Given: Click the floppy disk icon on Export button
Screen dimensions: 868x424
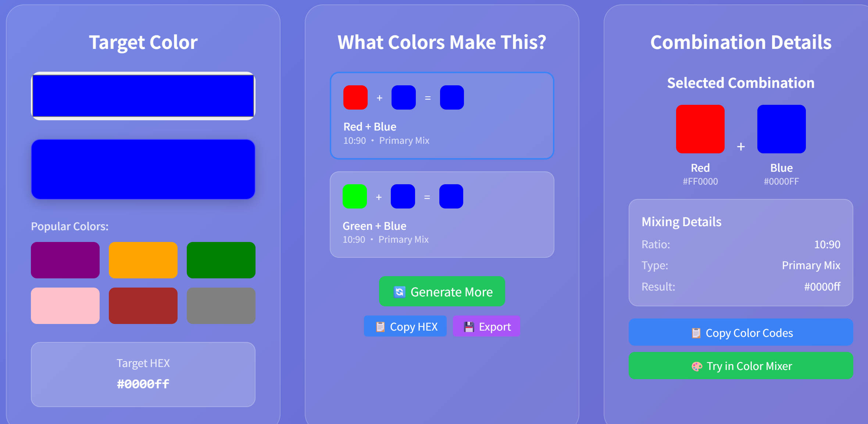Looking at the screenshot, I should pos(468,326).
